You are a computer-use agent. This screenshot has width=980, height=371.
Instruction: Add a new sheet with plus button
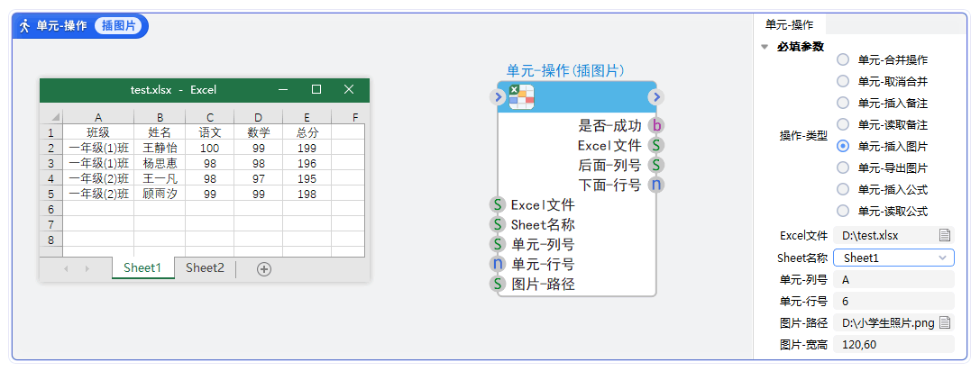(x=264, y=268)
